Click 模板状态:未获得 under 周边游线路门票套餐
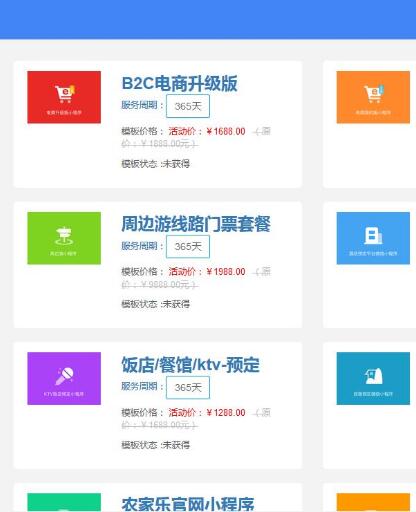The image size is (416, 512). tap(156, 304)
